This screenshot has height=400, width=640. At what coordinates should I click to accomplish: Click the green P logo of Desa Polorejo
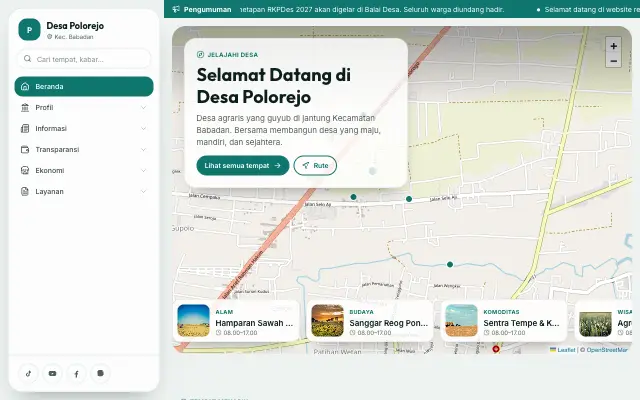pos(29,30)
